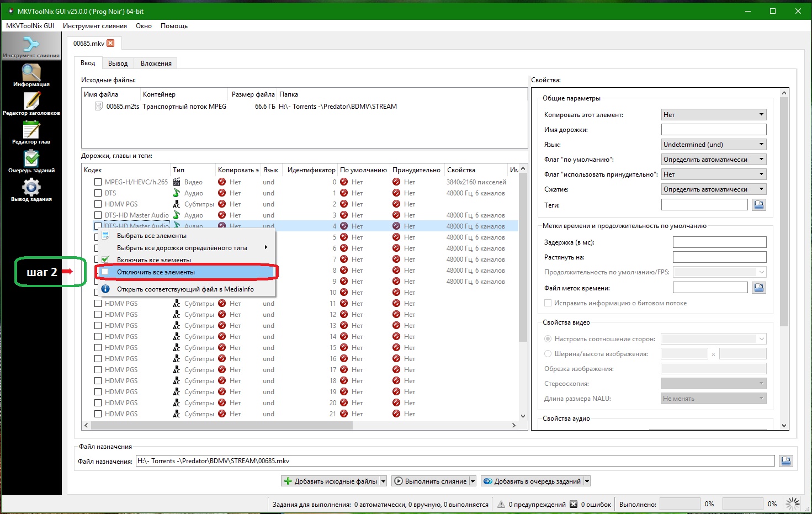Toggle checkbox for the DTS audio track
The height and width of the screenshot is (514, 812).
[98, 193]
